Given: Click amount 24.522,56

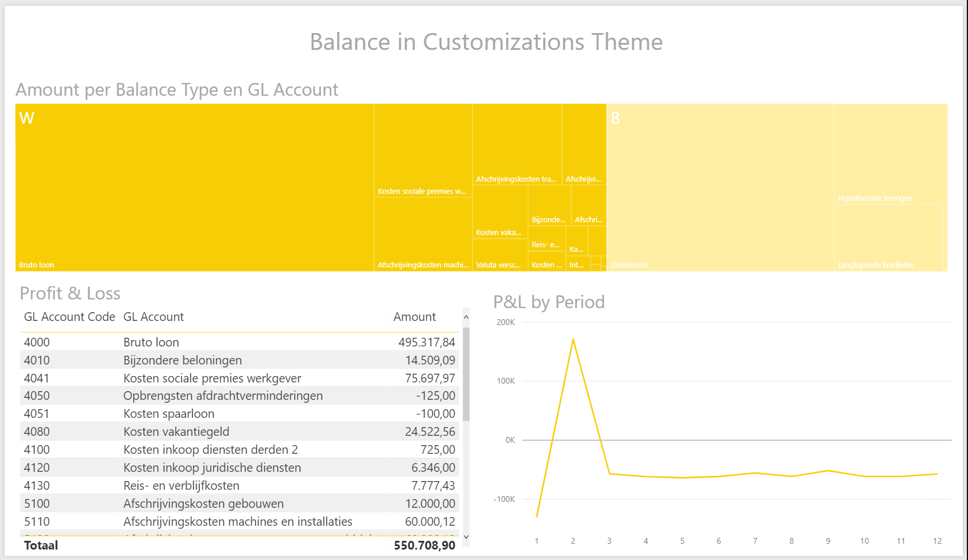Looking at the screenshot, I should point(430,432).
